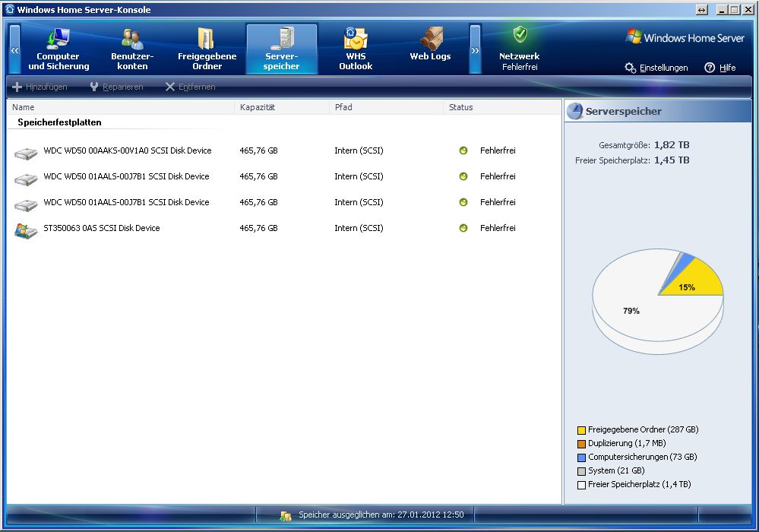This screenshot has width=759, height=532.
Task: Click the Reparieren wrench icon
Action: pos(94,87)
